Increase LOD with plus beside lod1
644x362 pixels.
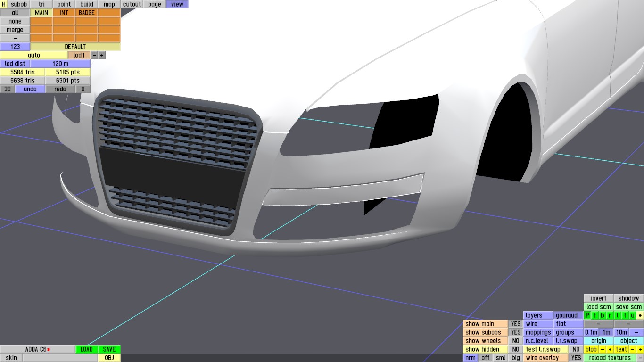[x=102, y=55]
